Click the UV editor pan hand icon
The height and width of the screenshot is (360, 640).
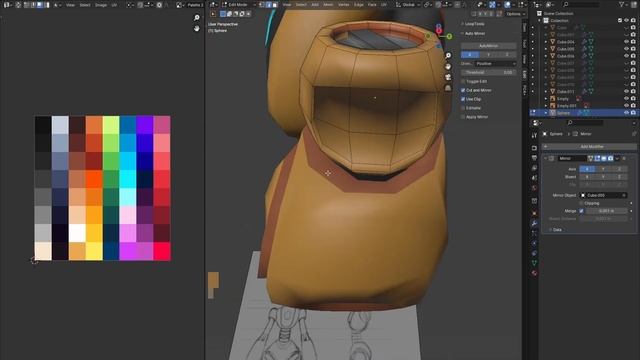coord(197,28)
